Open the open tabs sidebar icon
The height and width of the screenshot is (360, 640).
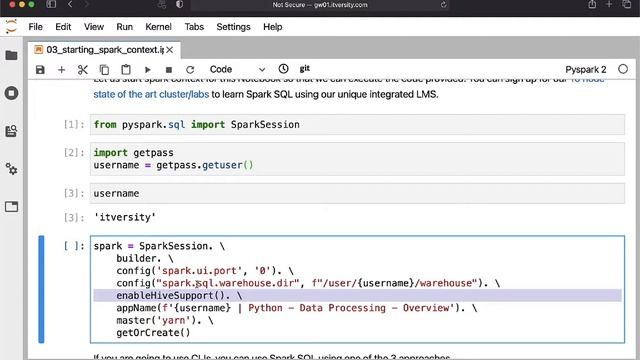pos(11,207)
